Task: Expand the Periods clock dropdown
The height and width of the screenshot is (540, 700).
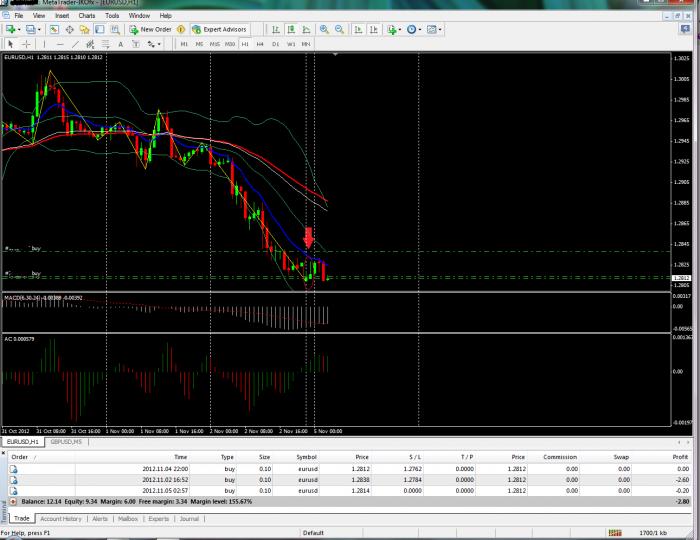Action: [x=420, y=30]
